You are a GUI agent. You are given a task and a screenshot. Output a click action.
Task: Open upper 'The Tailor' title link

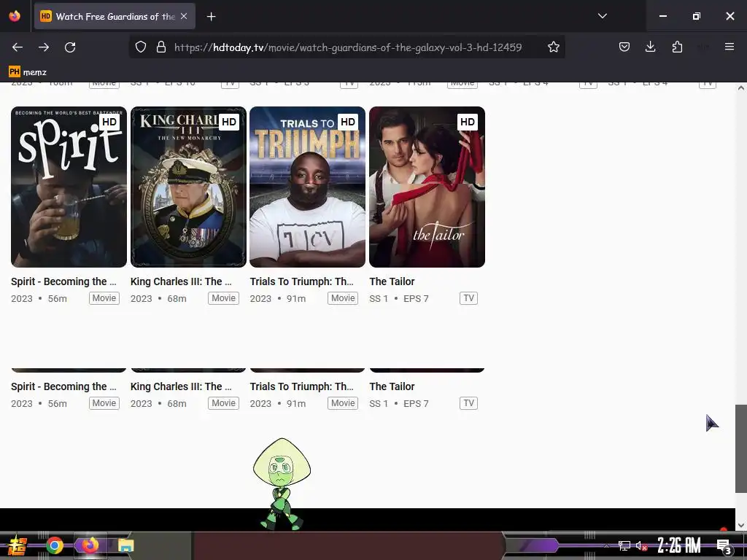(392, 281)
